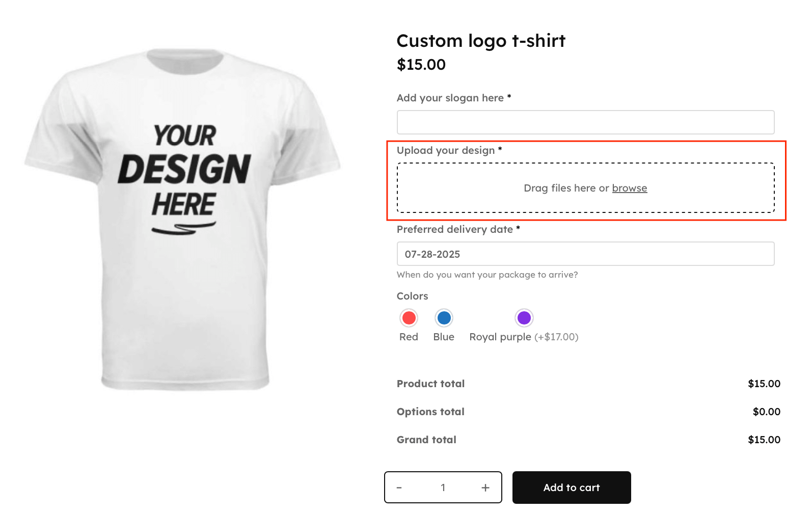
Task: Choose the Royal purple color swatch
Action: (524, 318)
